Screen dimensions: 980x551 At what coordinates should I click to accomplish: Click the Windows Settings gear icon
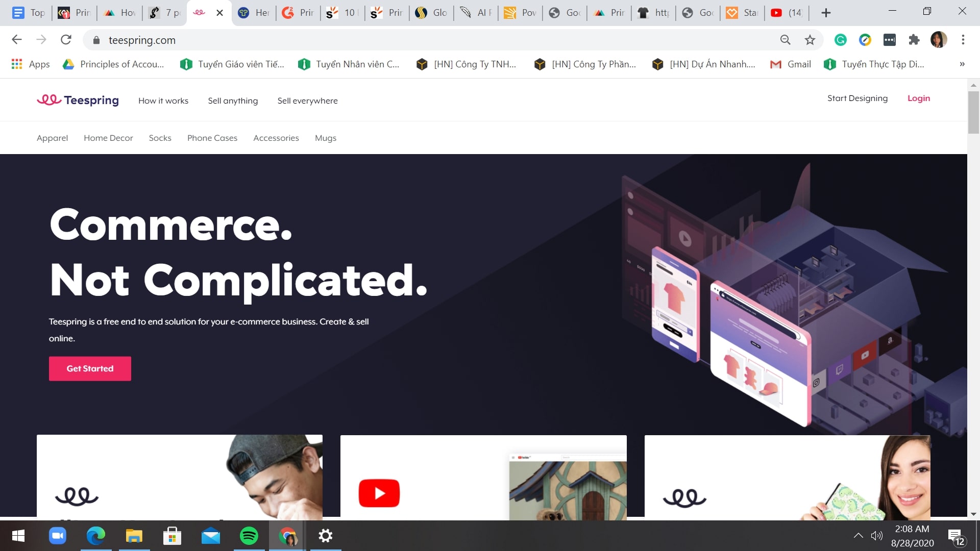pos(326,536)
